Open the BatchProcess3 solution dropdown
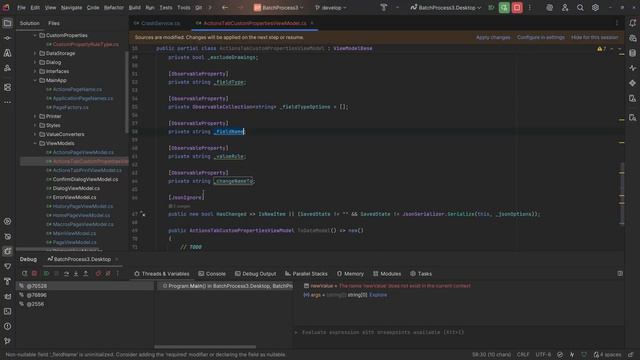The height and width of the screenshot is (360, 640). (x=279, y=7)
